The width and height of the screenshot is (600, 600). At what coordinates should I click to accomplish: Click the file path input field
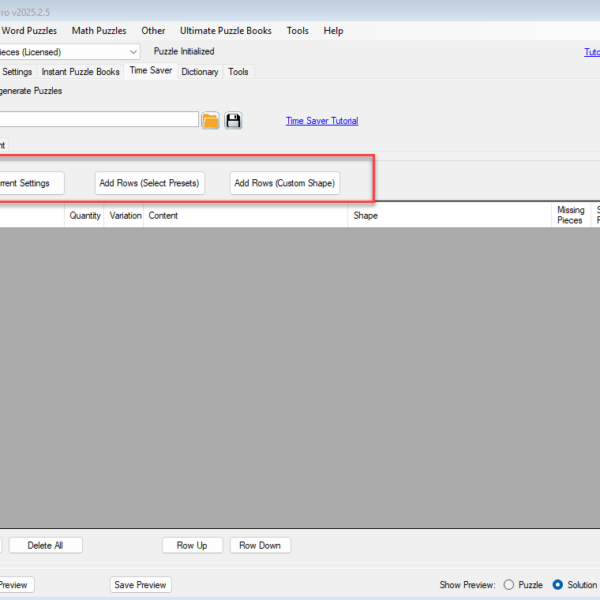click(100, 120)
